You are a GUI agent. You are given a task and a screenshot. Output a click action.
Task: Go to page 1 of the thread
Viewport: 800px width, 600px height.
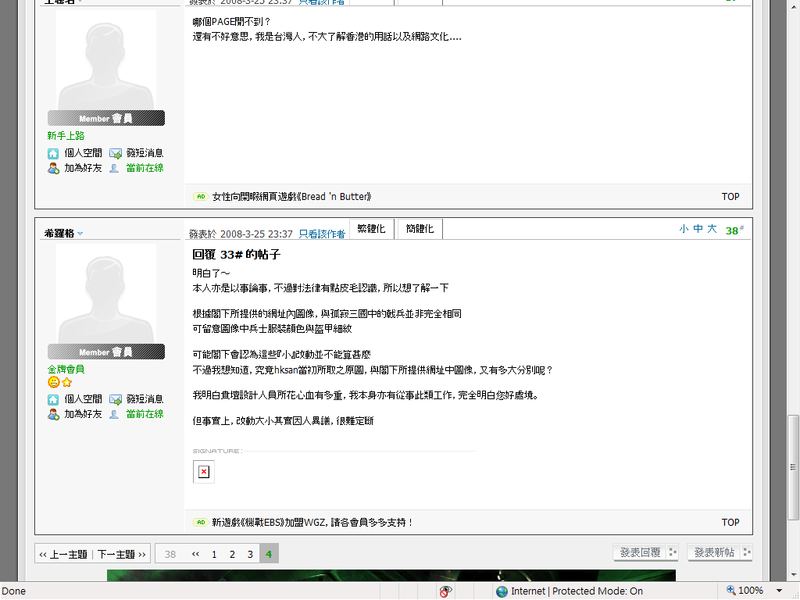tap(214, 554)
